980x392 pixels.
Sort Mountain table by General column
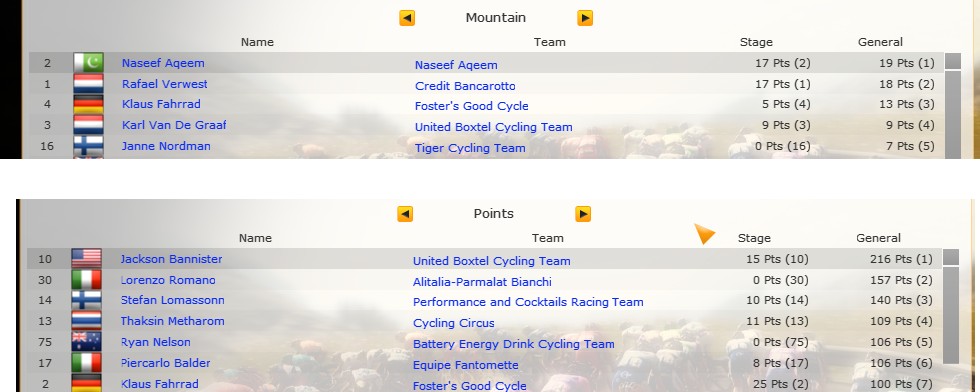pyautogui.click(x=880, y=42)
